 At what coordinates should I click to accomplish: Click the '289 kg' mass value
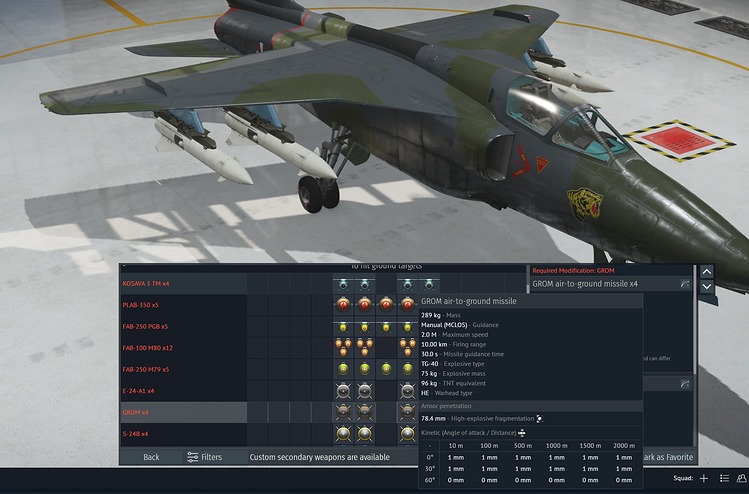click(430, 315)
